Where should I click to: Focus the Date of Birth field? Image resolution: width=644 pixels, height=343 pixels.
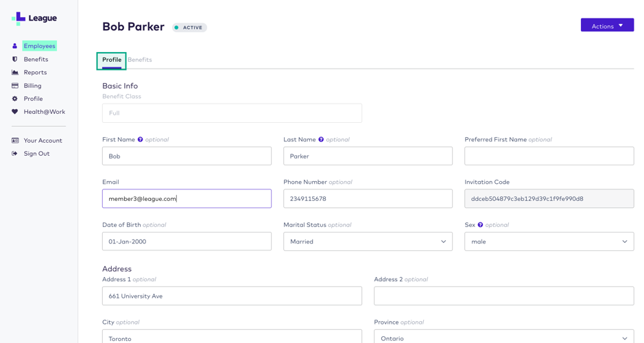(187, 241)
